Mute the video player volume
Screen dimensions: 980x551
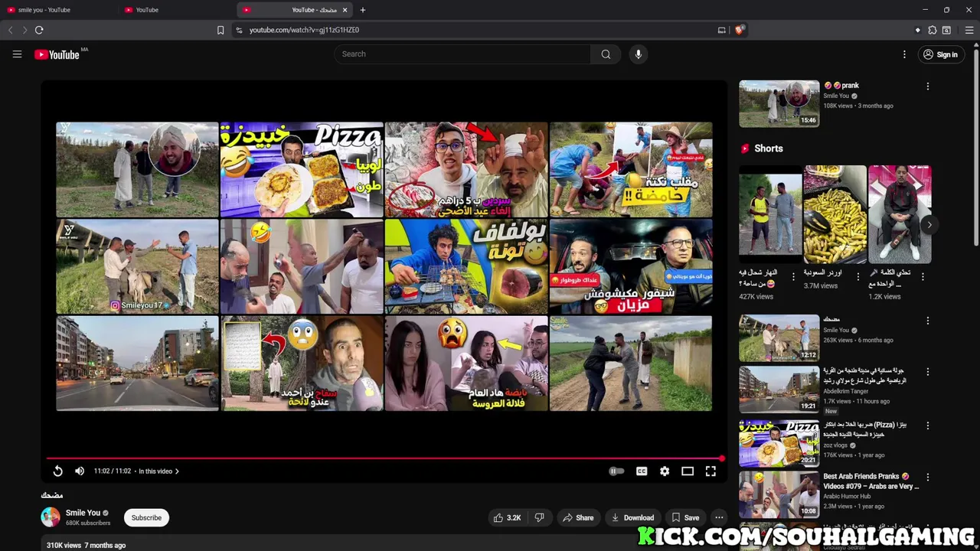point(79,471)
